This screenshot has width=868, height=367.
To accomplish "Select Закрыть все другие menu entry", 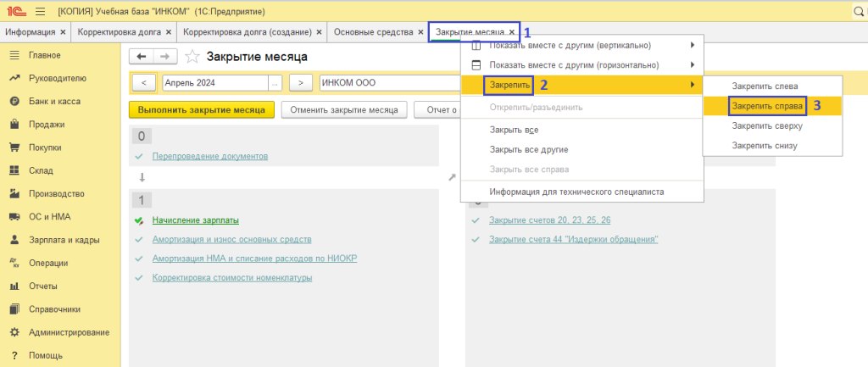I will click(x=528, y=149).
